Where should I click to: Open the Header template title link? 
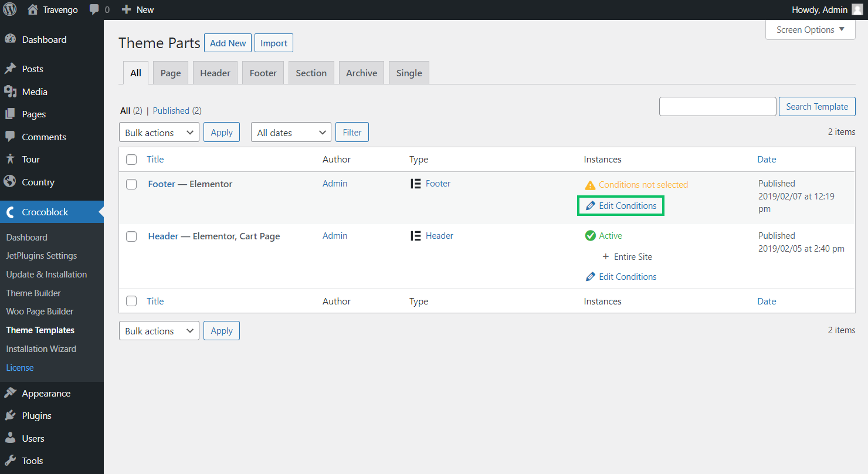point(163,236)
